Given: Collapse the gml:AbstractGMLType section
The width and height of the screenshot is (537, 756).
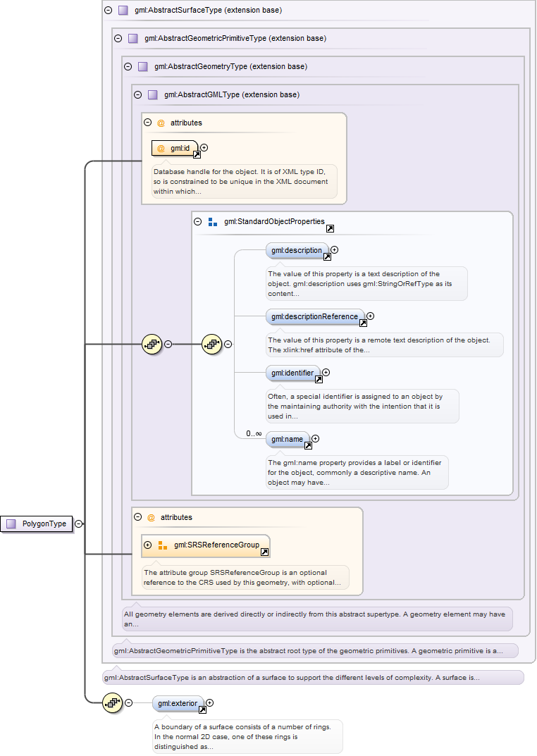Looking at the screenshot, I should [137, 94].
